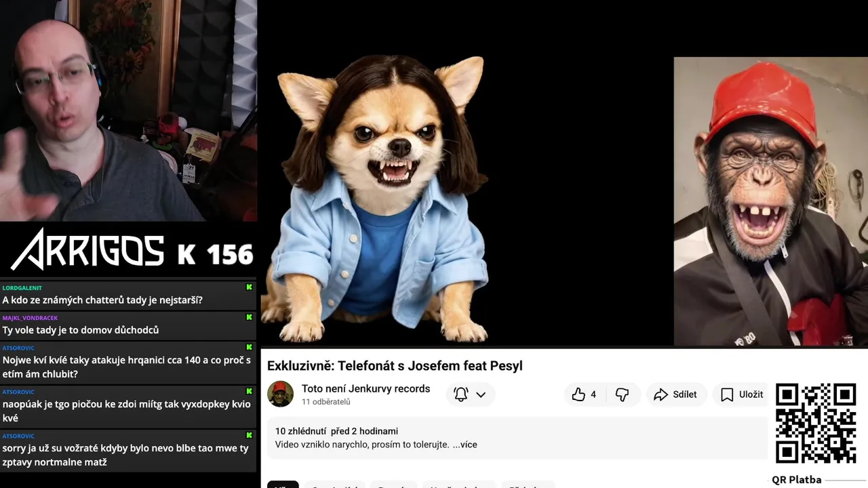This screenshot has width=868, height=488.
Task: Dislike the video with the thumbs-down icon
Action: 622,394
